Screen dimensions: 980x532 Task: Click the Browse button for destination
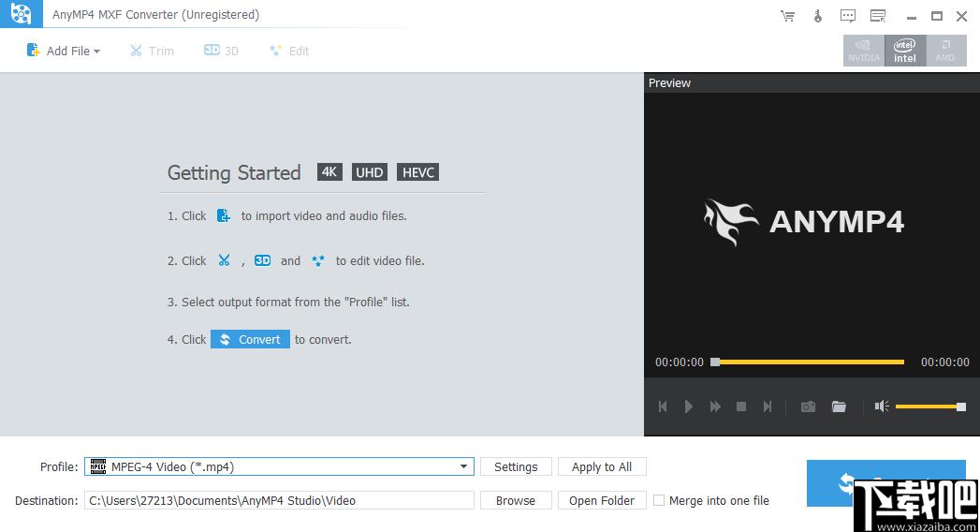tap(516, 501)
